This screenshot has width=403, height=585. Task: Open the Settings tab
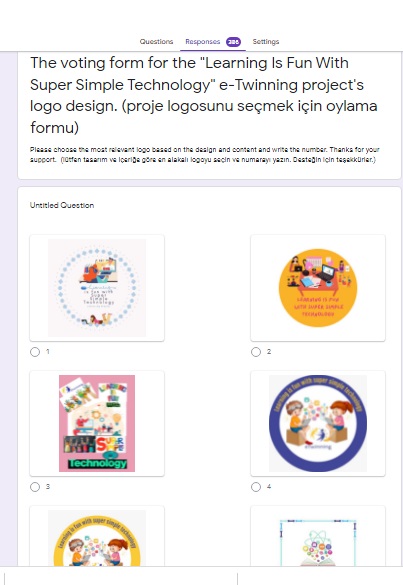coord(266,41)
